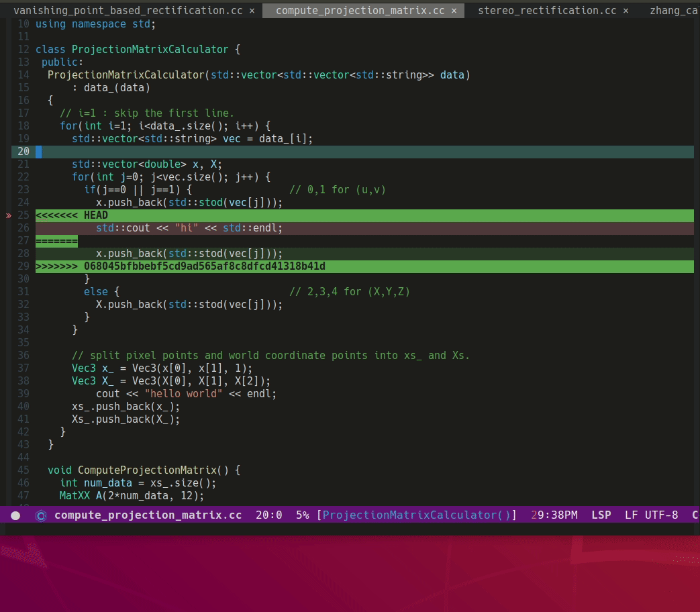Click 'Vec3 X_ = Vec3(X[0], X[1], X[2]);' line
700x612 pixels.
[171, 380]
